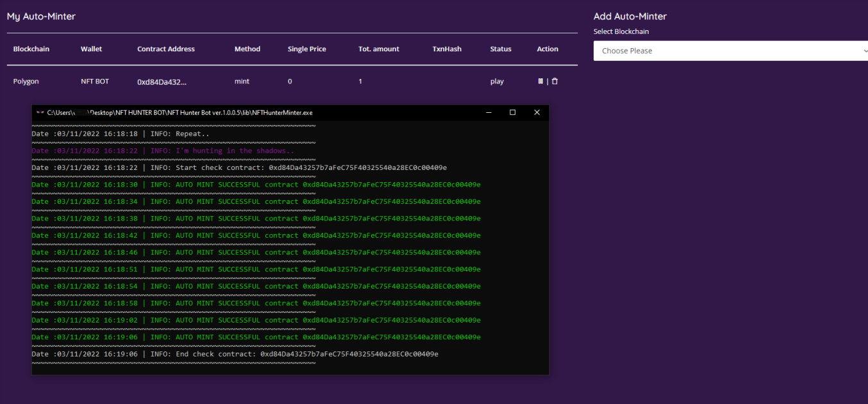
Task: Click the purple hunting in the shadows log line
Action: (x=163, y=151)
